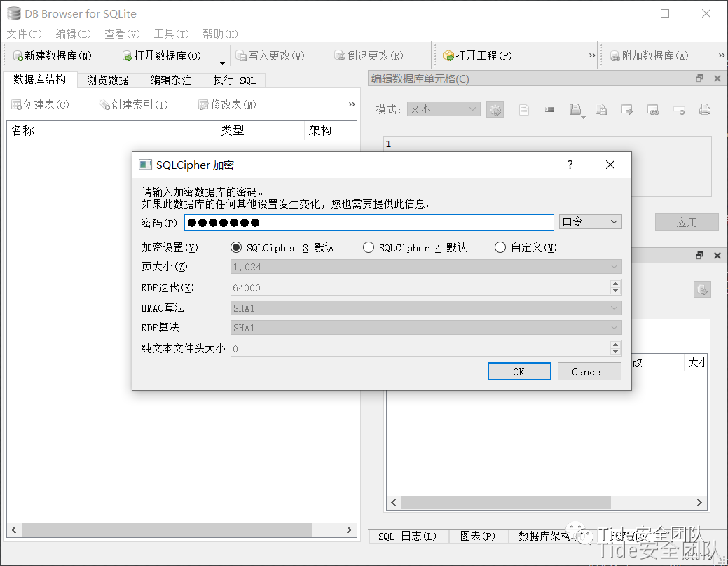
Task: Click right arrow of right panel horizontal scrollbar
Action: point(699,502)
